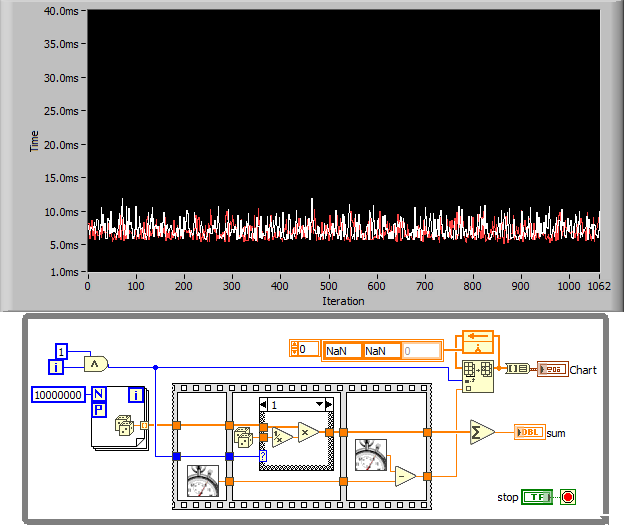Select the Chart indicator terminal
Viewport: 624px width, 529px height.
[x=552, y=369]
